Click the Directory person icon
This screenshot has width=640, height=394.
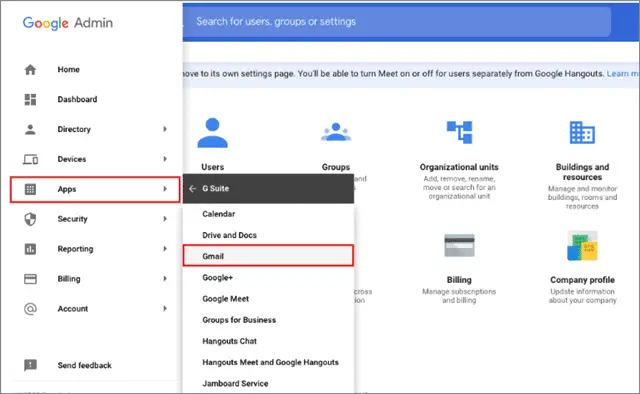coord(30,129)
